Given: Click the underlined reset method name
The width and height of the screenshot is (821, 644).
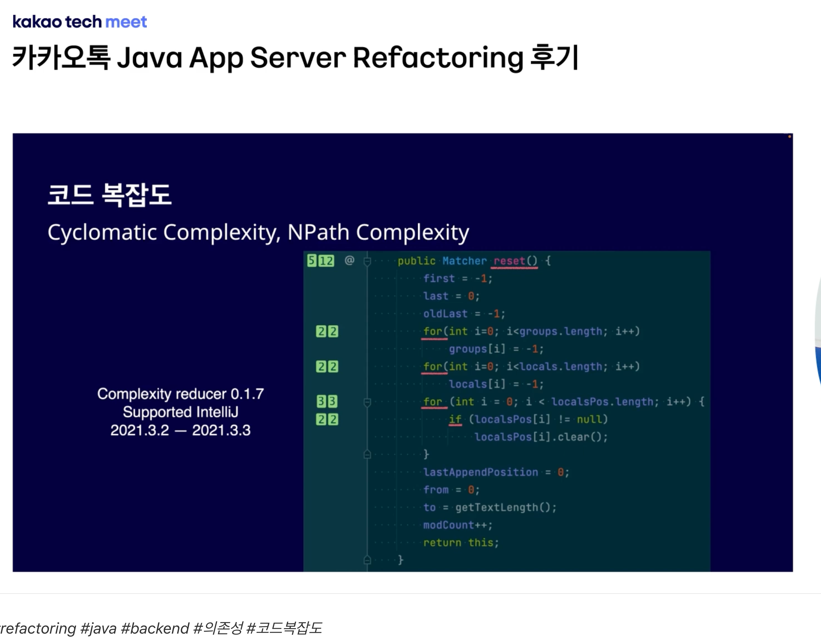Looking at the screenshot, I should pos(509,261).
